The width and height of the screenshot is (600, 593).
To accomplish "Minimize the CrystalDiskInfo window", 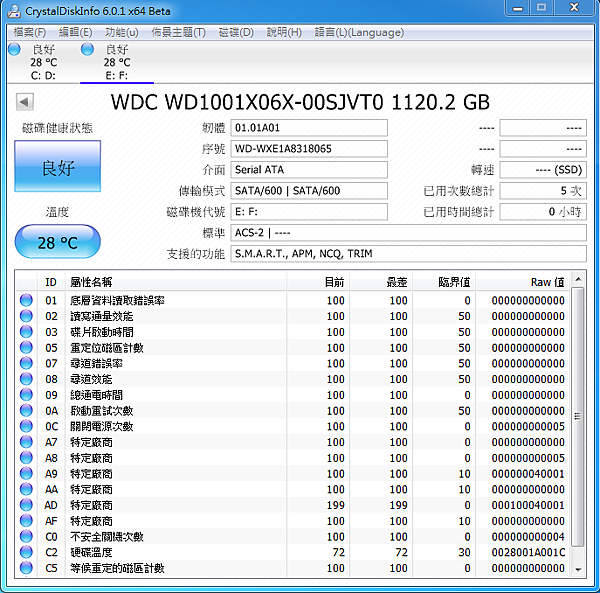I will tap(518, 8).
